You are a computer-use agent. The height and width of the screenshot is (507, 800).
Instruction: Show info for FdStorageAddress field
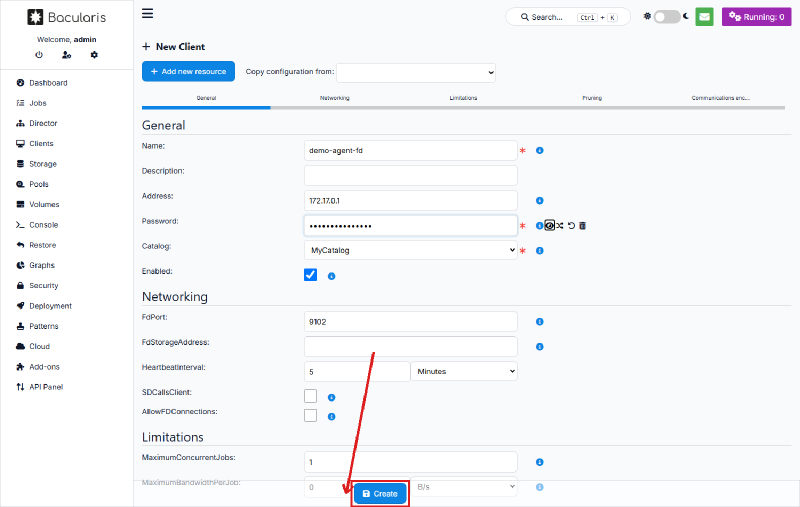tap(539, 346)
